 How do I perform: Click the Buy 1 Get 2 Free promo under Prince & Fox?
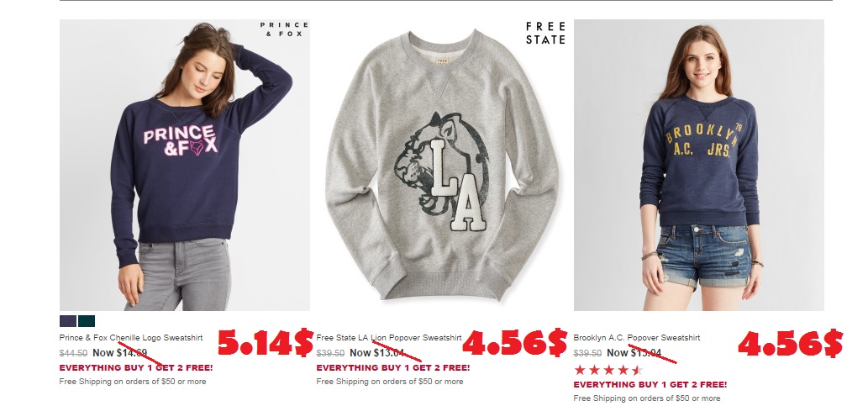(136, 368)
